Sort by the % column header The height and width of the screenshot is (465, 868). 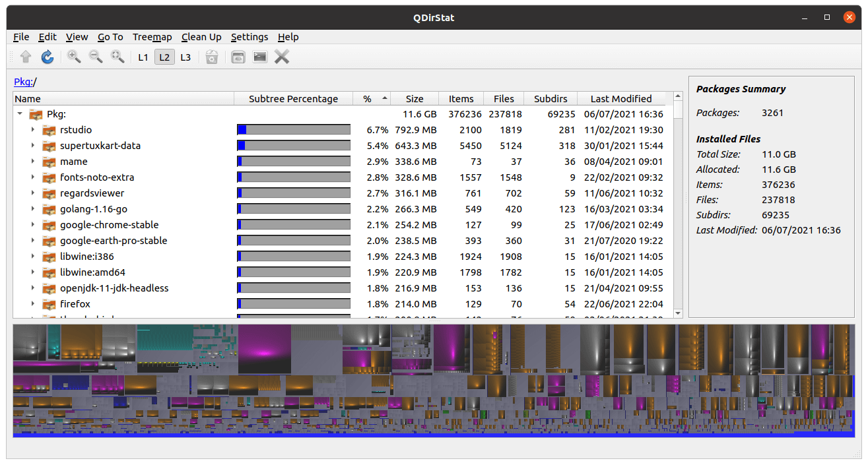pyautogui.click(x=372, y=99)
